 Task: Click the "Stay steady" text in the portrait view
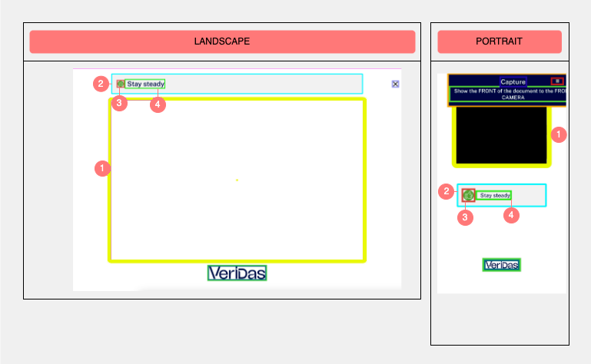tap(494, 195)
